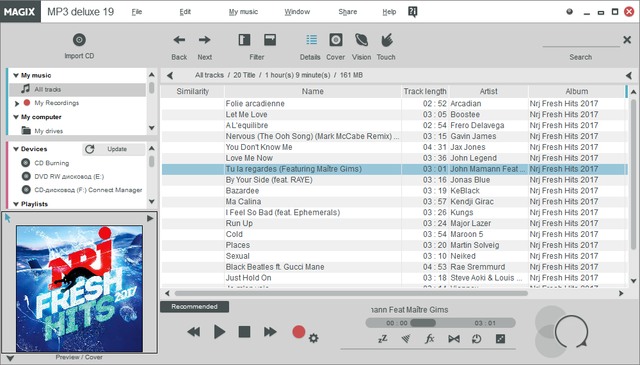The height and width of the screenshot is (365, 640).
Task: Collapse the My music section
Action: pos(16,75)
